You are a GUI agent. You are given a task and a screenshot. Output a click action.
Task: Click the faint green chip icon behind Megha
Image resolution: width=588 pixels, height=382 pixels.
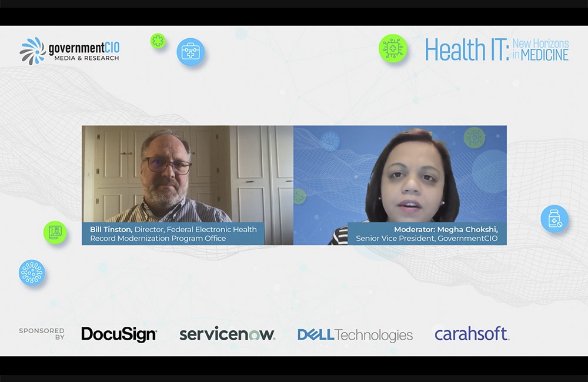(x=474, y=138)
